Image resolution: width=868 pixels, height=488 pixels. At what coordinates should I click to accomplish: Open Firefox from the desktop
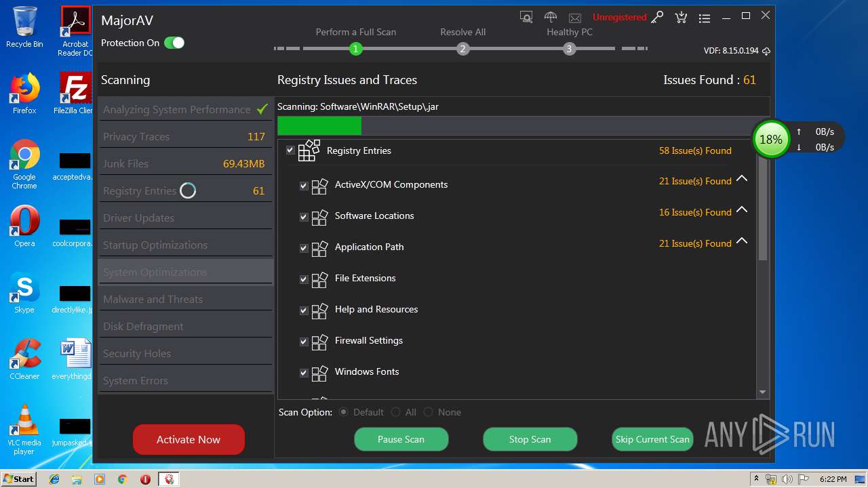pos(24,94)
